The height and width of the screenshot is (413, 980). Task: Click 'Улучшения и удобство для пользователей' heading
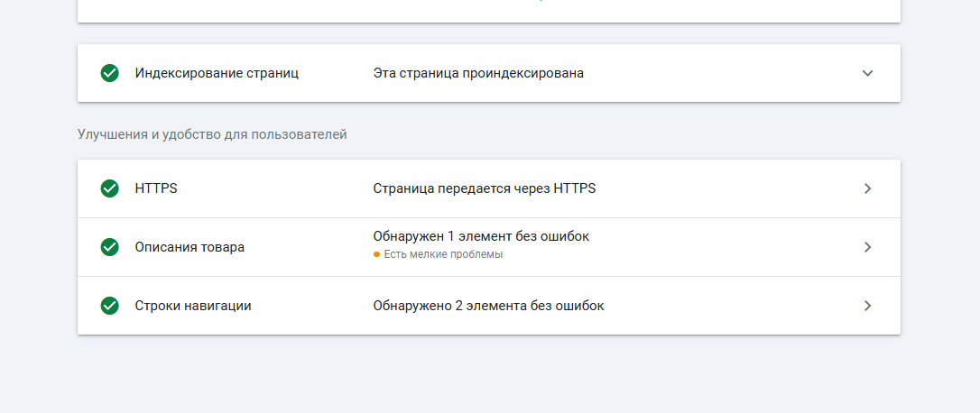(212, 134)
